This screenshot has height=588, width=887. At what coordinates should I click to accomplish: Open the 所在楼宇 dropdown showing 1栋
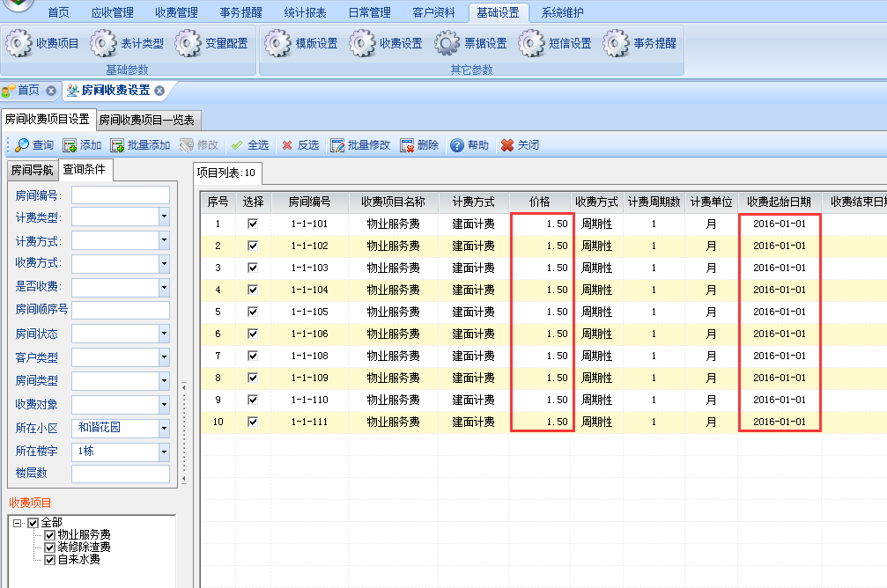(x=164, y=452)
